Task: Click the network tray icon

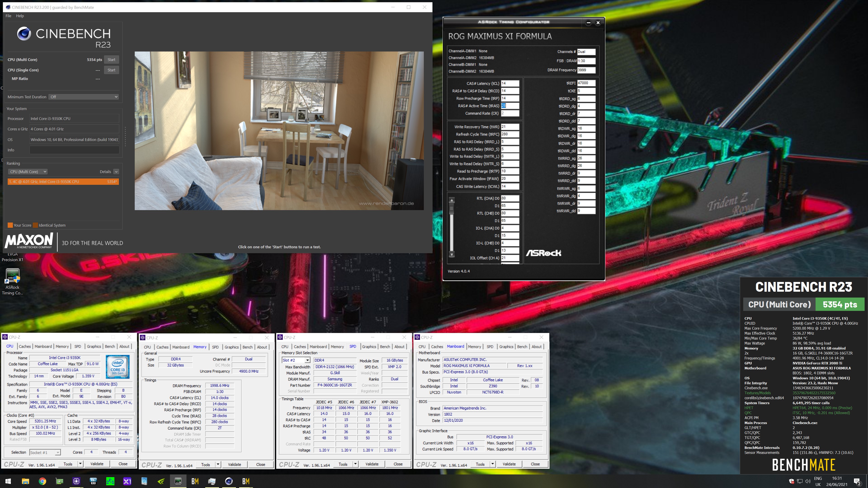Action: (800, 481)
